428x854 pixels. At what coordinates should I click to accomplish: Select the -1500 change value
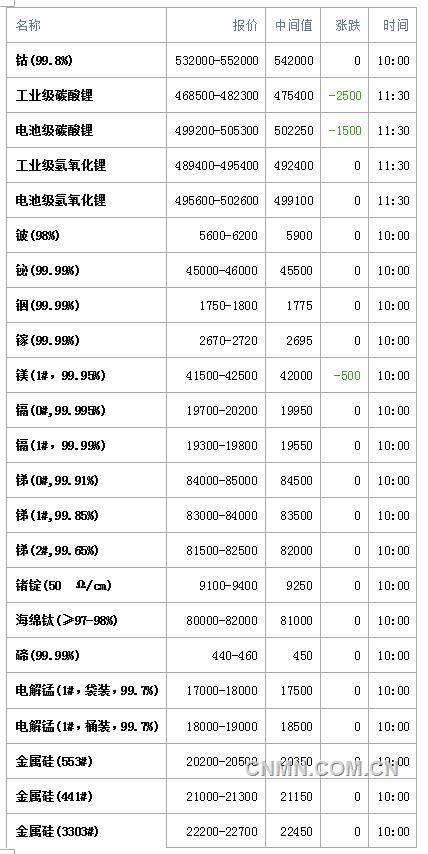click(345, 130)
